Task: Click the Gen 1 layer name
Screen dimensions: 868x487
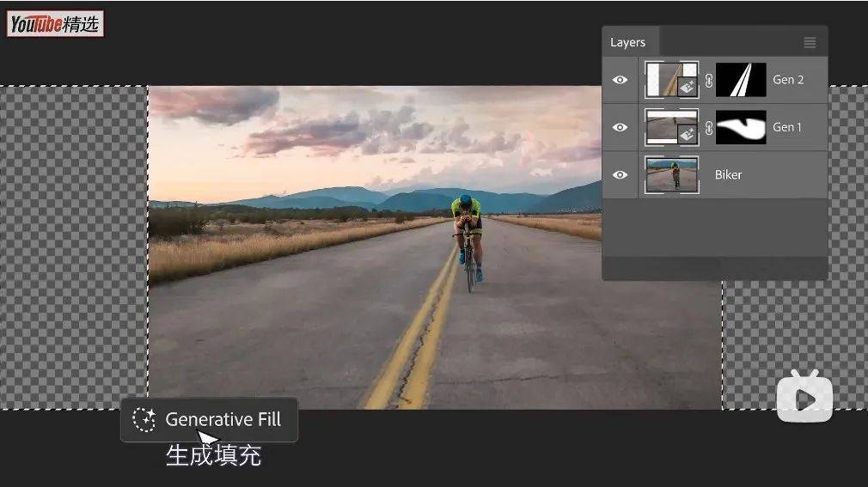Action: click(x=787, y=127)
